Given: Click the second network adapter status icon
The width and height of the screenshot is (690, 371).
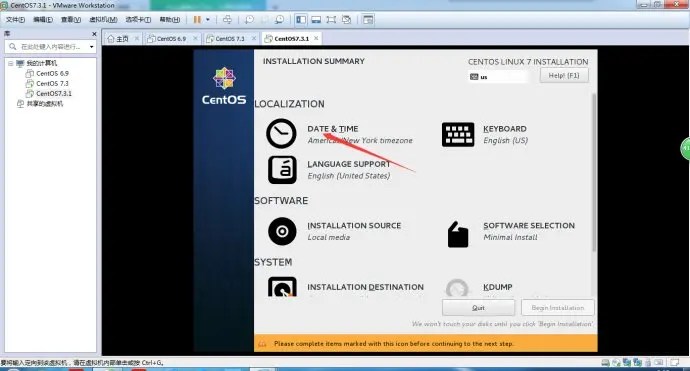Looking at the screenshot, I should (637, 363).
